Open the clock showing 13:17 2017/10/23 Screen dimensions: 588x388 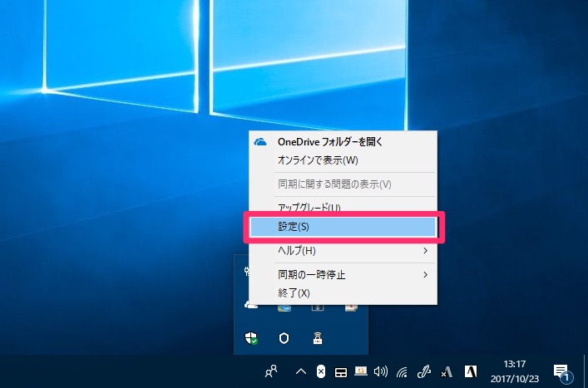pyautogui.click(x=515, y=371)
